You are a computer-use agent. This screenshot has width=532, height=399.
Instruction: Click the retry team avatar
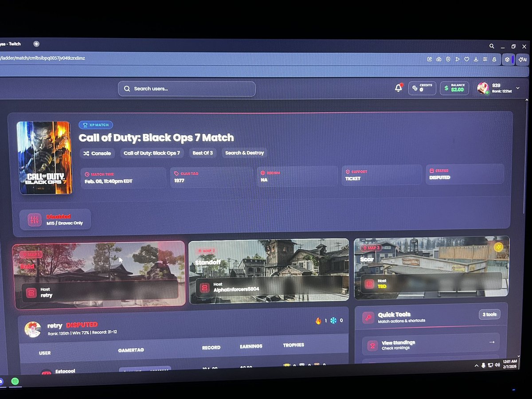pyautogui.click(x=32, y=329)
